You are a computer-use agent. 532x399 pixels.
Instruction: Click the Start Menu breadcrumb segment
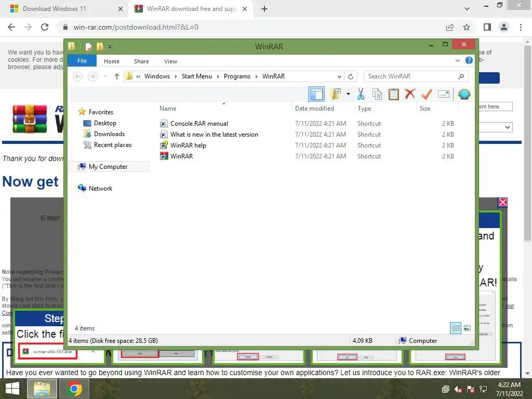(197, 76)
